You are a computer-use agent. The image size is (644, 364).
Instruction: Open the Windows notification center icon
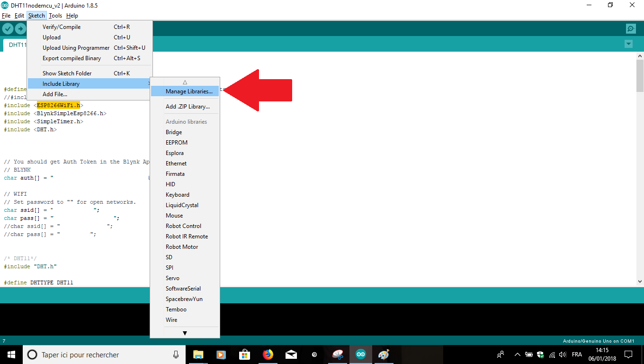(628, 355)
